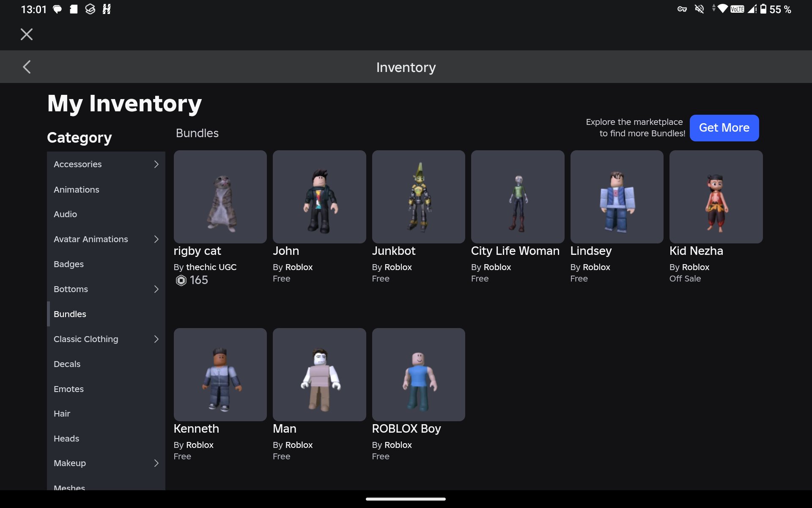Tap the battery indicator icon

[x=763, y=9]
